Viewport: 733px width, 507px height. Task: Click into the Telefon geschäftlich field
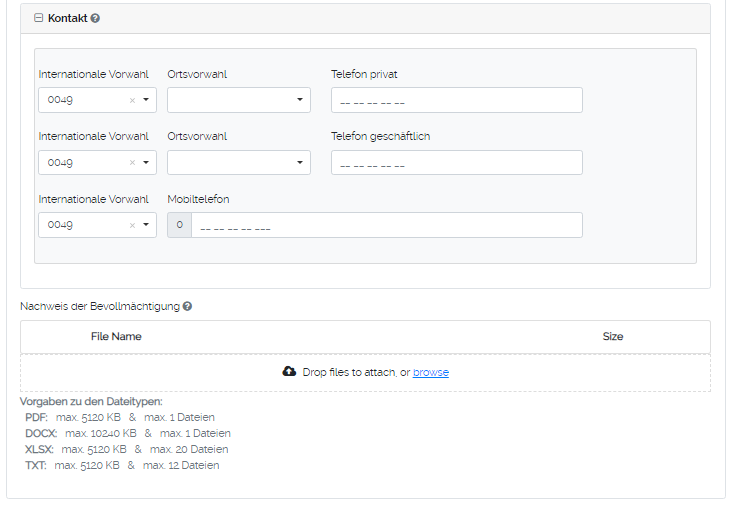[x=456, y=163]
